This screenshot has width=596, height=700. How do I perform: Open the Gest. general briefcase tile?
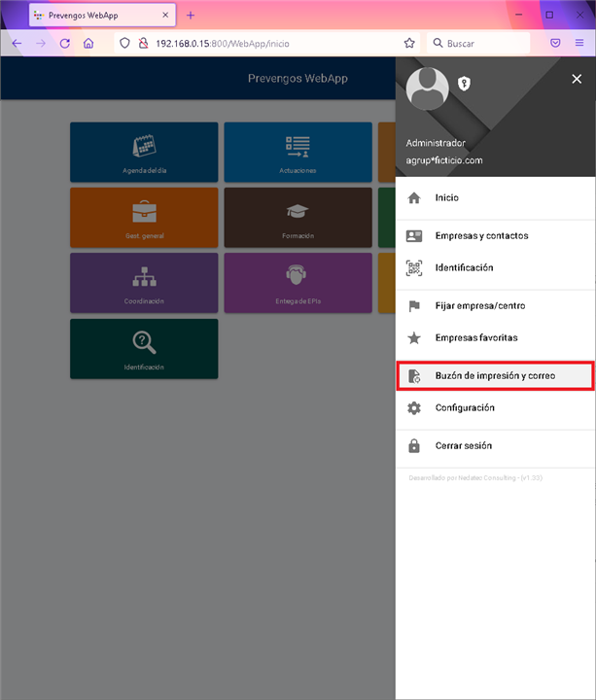(144, 217)
